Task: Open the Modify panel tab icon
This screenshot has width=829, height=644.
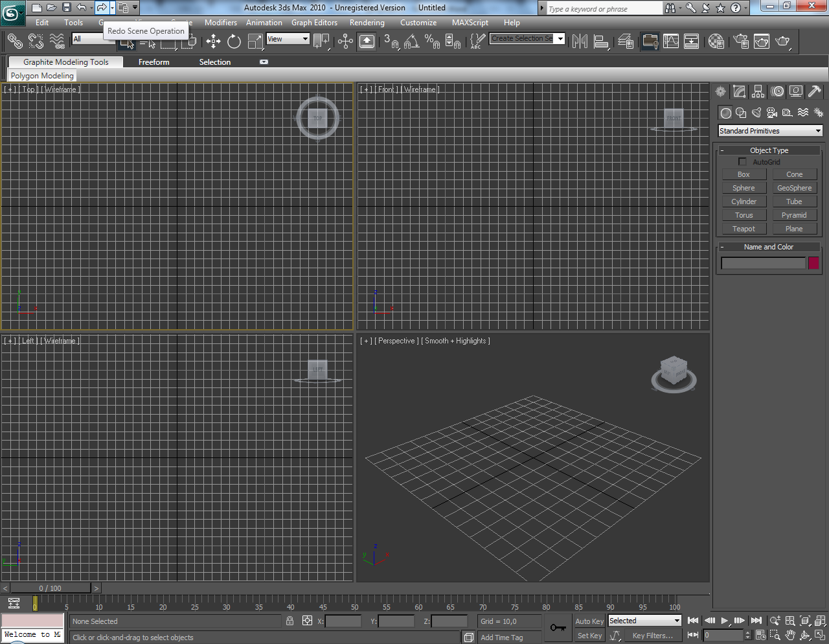Action: (x=739, y=91)
